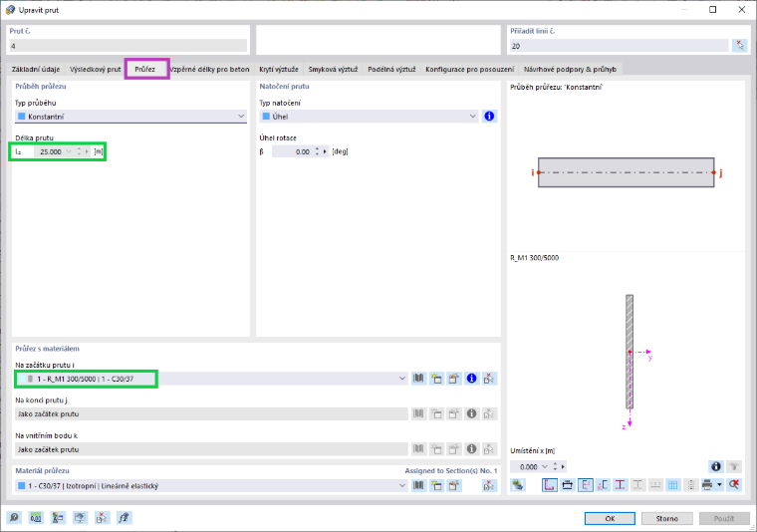The image size is (757, 532).
Task: Toggle dimensions display icon in preview toolbar
Action: pyautogui.click(x=568, y=485)
